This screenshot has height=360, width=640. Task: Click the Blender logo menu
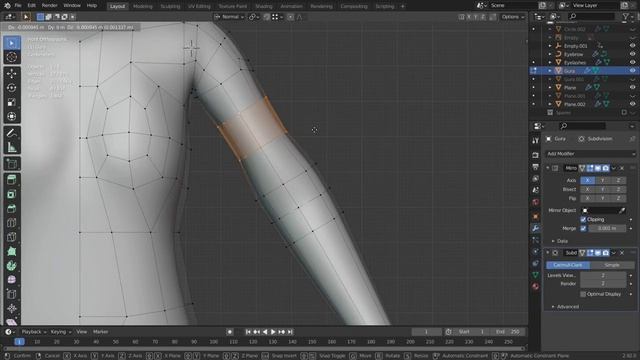[x=7, y=6]
